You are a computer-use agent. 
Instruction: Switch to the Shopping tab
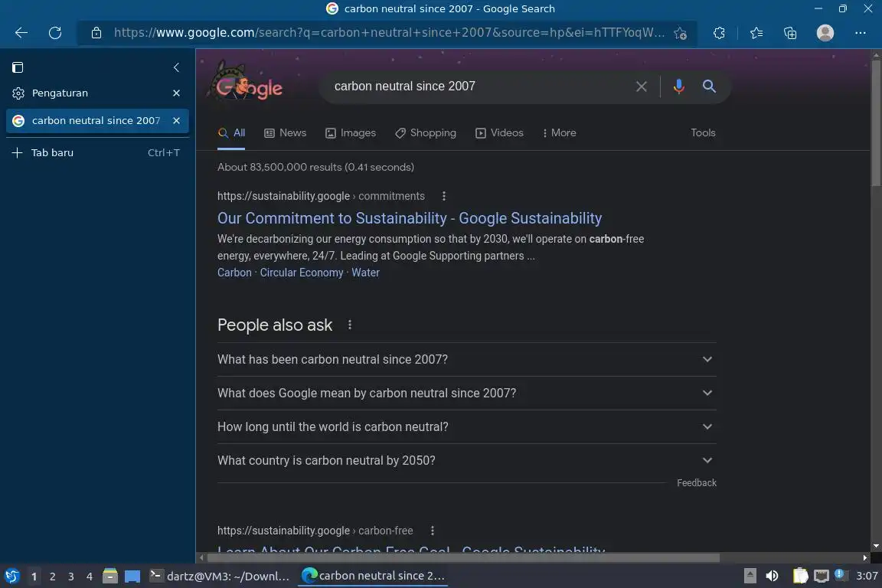click(425, 133)
